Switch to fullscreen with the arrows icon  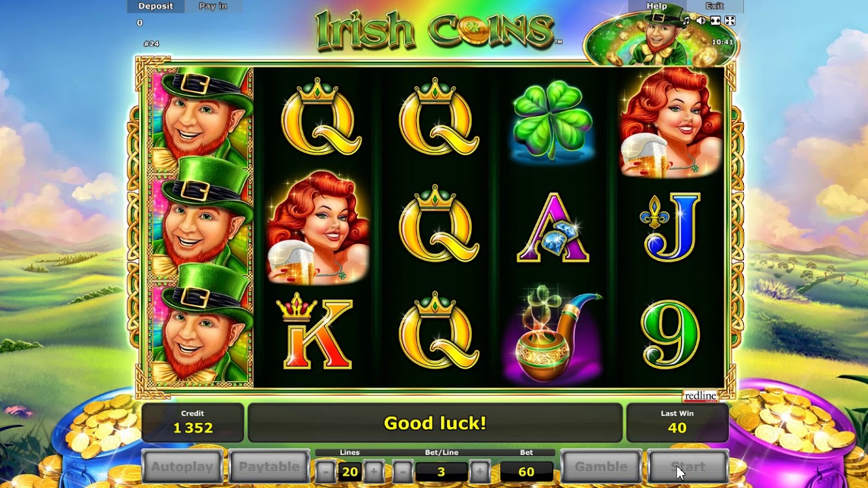pyautogui.click(x=730, y=21)
